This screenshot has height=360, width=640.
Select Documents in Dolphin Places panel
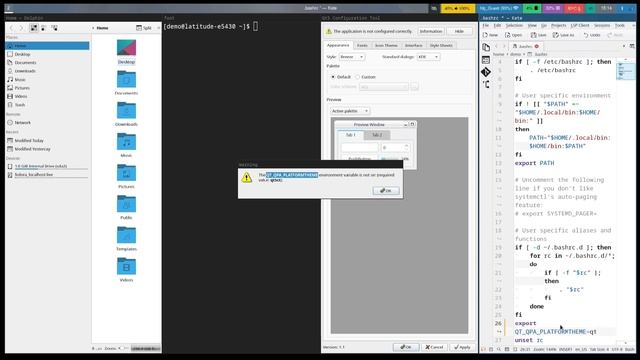47,62
